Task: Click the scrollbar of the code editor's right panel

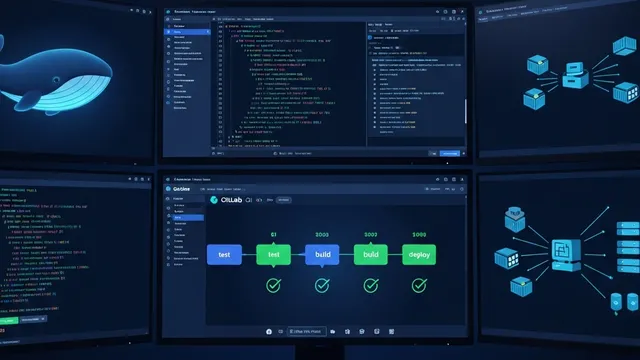Action: [465, 111]
